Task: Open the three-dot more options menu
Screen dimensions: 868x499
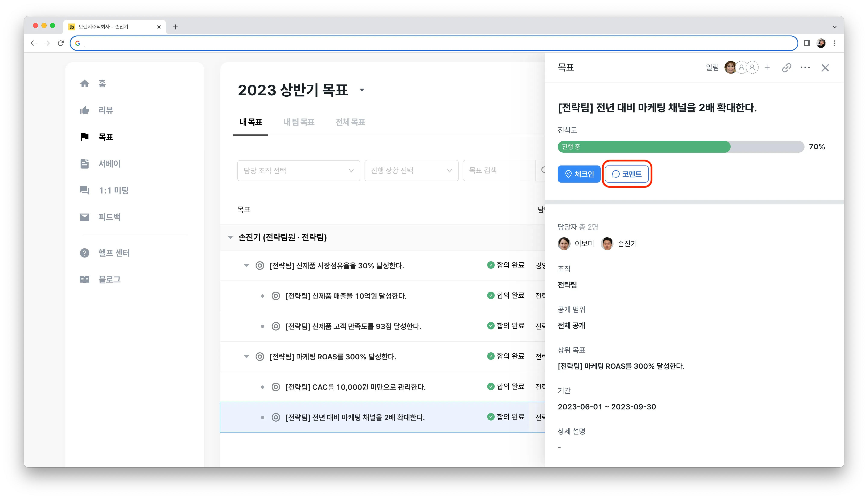Action: click(x=805, y=68)
